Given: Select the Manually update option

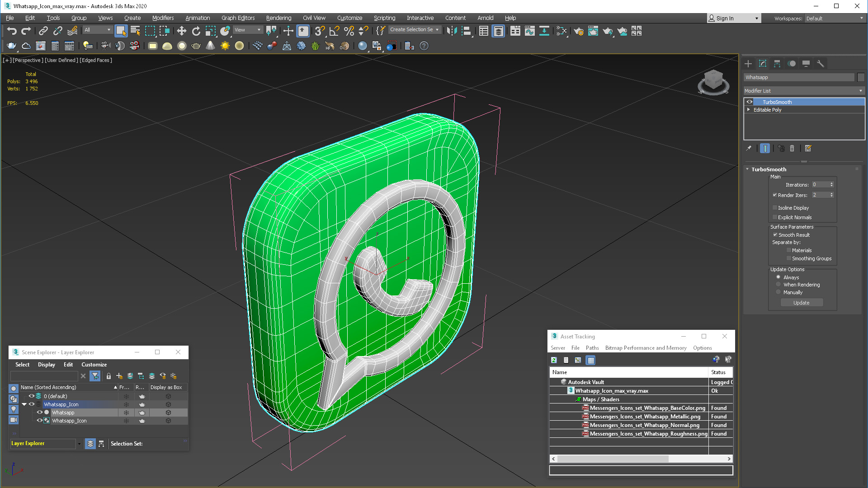Looking at the screenshot, I should point(778,292).
